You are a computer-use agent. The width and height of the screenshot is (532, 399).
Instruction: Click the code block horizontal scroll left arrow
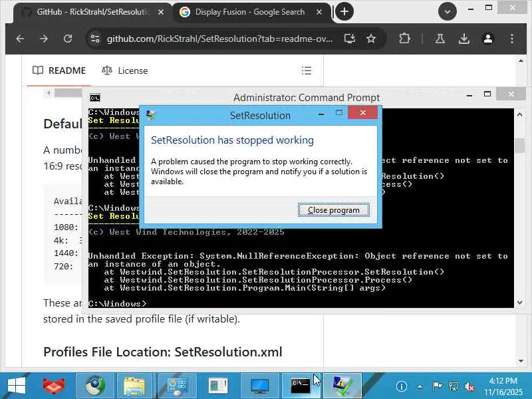pos(49,92)
